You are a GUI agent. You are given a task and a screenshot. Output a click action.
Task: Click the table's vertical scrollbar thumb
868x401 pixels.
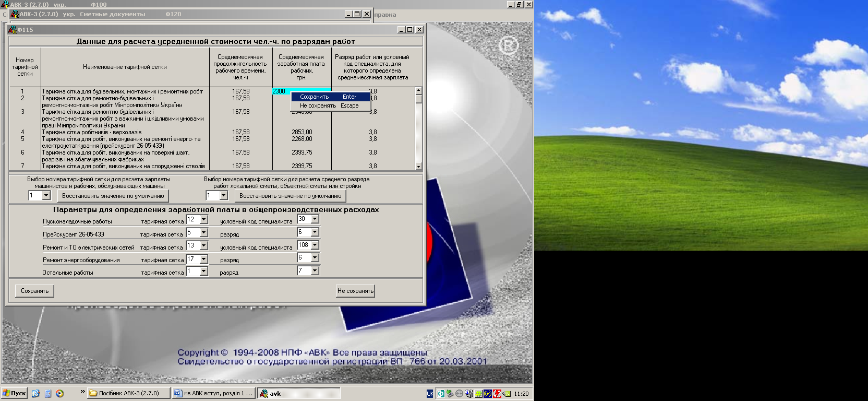[x=418, y=99]
